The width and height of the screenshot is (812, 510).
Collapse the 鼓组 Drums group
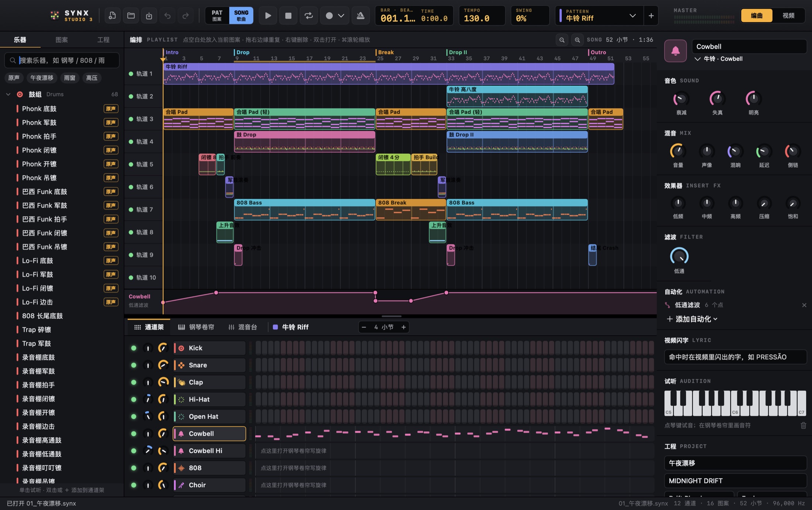pyautogui.click(x=8, y=95)
